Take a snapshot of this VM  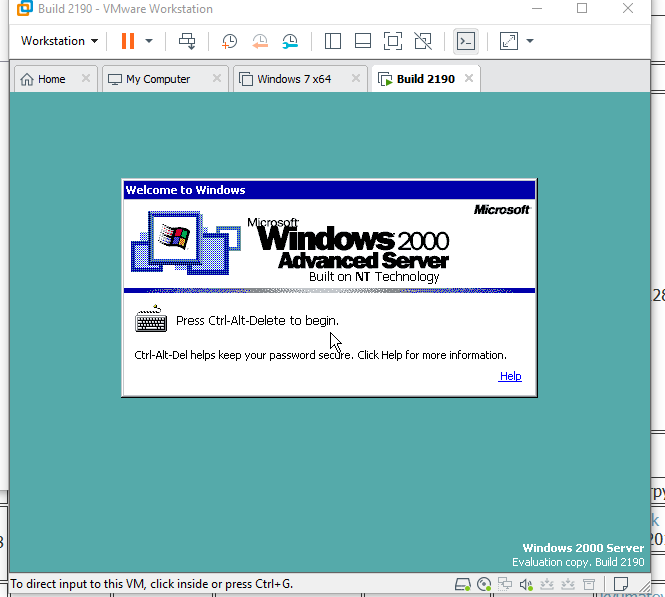coord(229,41)
